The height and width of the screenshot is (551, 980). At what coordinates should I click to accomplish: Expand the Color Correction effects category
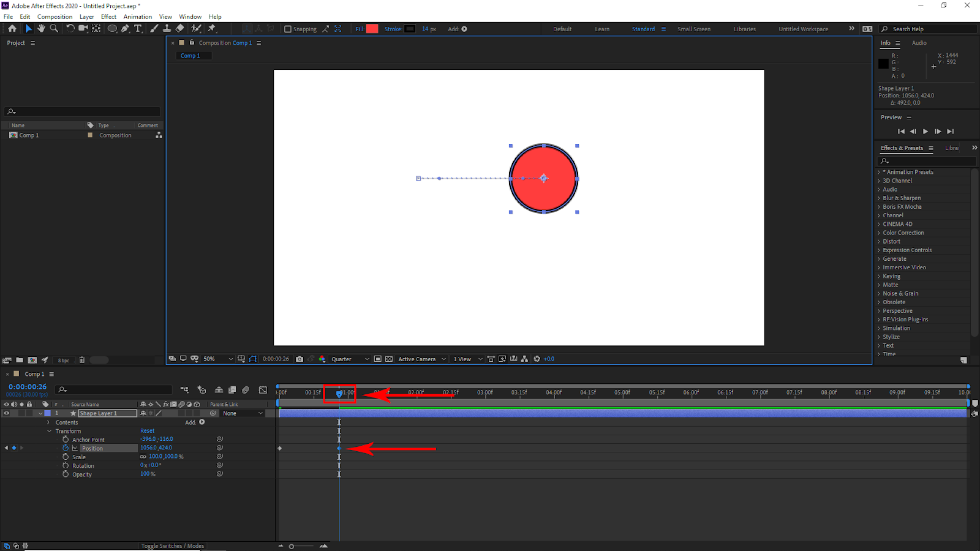(878, 233)
